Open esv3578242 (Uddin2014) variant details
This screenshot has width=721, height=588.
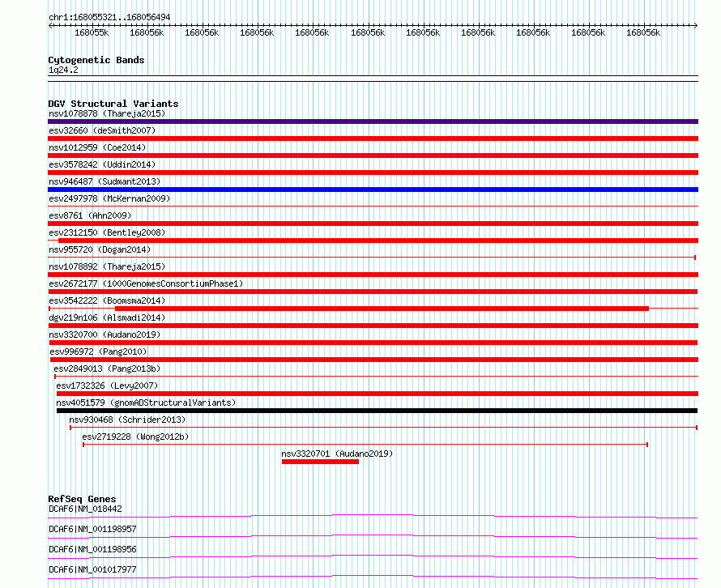pos(102,164)
